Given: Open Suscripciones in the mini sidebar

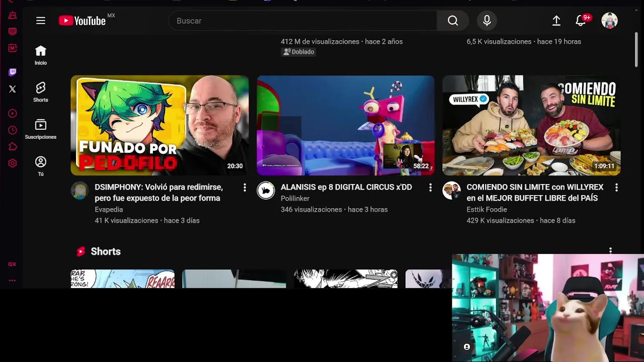Looking at the screenshot, I should pyautogui.click(x=41, y=129).
